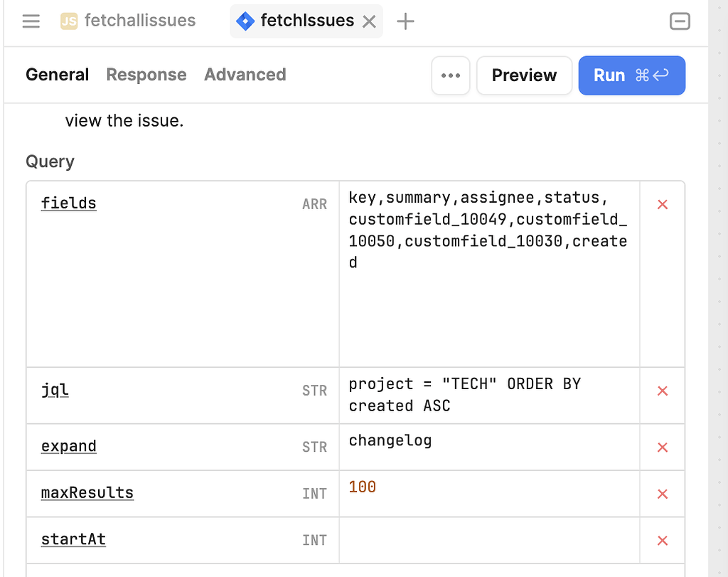Open the Preview

[524, 75]
